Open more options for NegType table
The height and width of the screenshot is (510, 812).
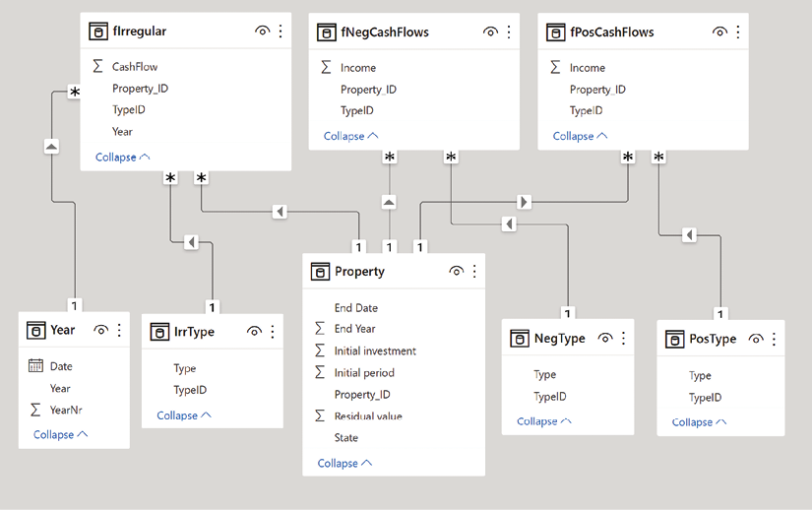623,339
